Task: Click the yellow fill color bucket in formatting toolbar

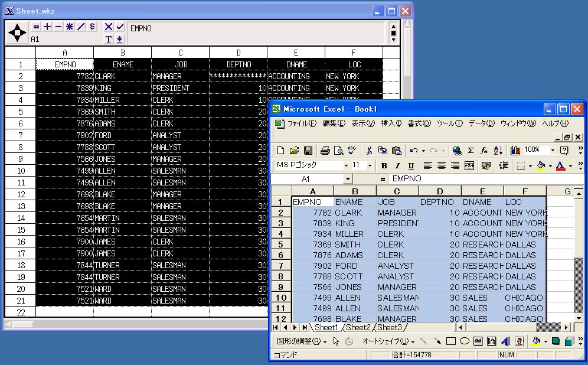Action: click(541, 166)
